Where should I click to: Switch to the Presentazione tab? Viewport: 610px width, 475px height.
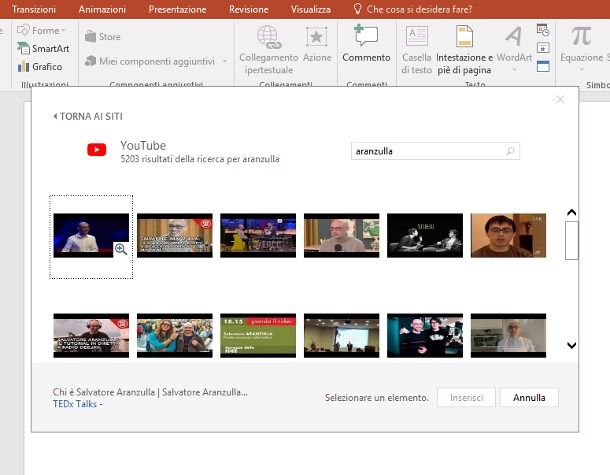177,9
